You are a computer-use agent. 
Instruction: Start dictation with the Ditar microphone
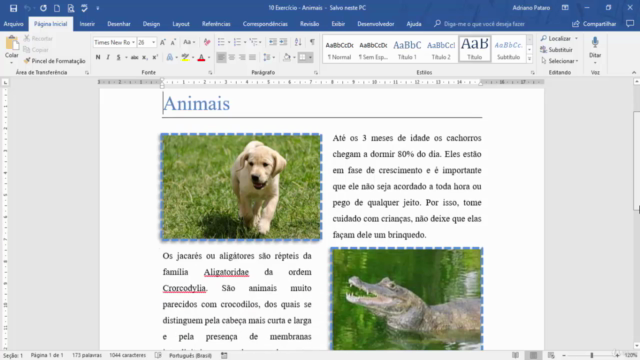point(595,47)
